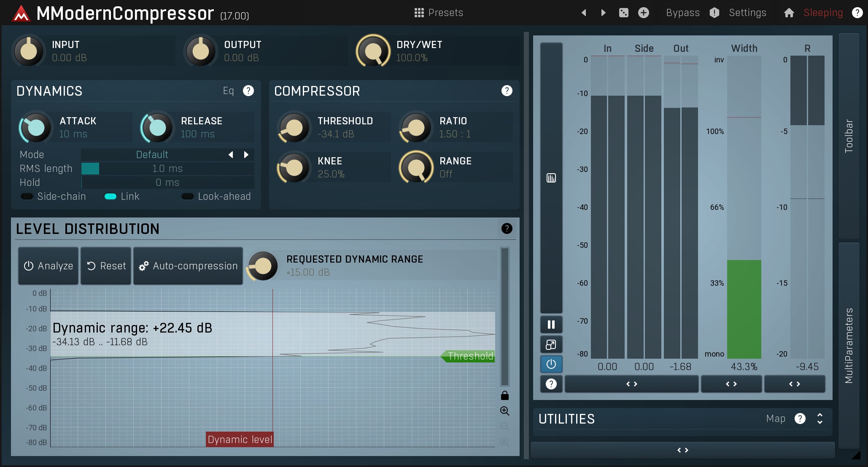Toggle the meter panel power button
This screenshot has height=467, width=868.
pyautogui.click(x=551, y=364)
